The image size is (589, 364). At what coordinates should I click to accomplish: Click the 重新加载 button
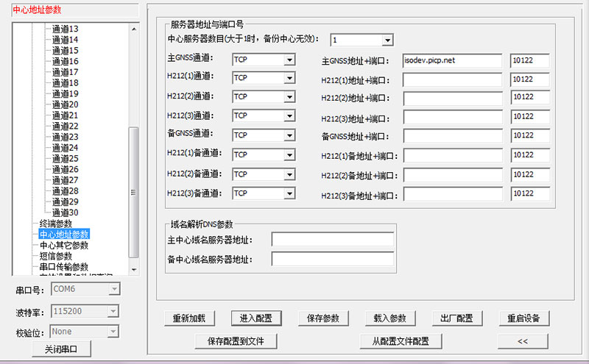point(189,318)
